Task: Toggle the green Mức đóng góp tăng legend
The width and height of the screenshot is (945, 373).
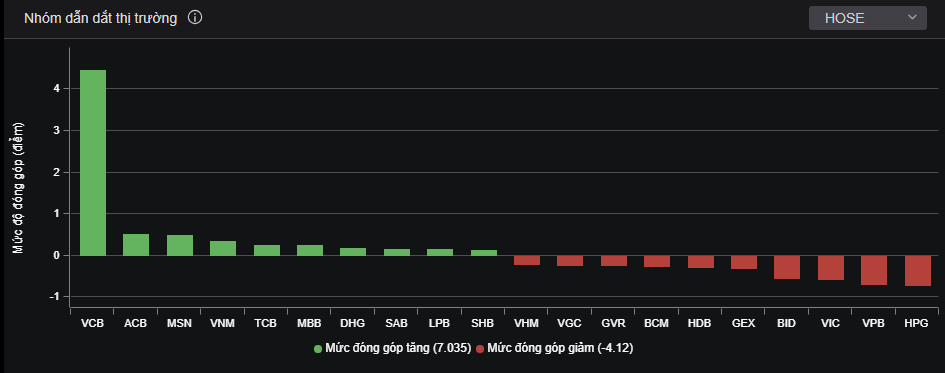Action: click(x=392, y=348)
